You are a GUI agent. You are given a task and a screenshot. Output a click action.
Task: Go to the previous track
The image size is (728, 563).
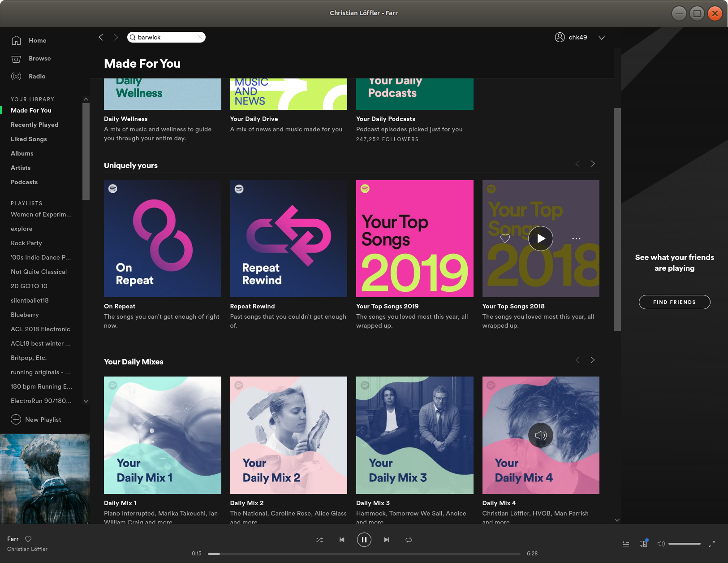(x=342, y=540)
